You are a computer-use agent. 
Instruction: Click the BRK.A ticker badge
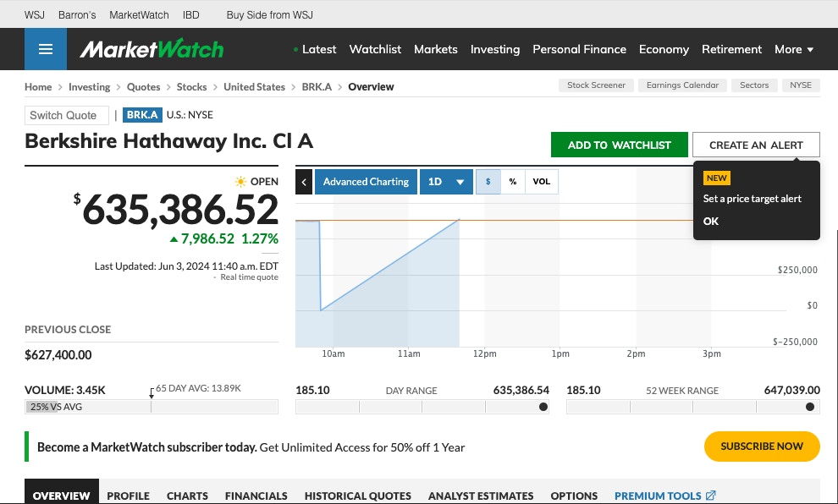click(142, 115)
